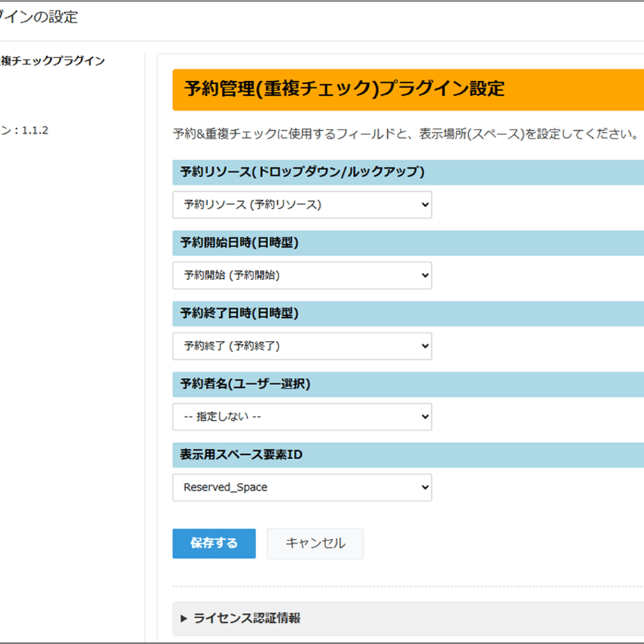
Task: Open the Reserved_Space element ID dropdown
Action: click(302, 487)
